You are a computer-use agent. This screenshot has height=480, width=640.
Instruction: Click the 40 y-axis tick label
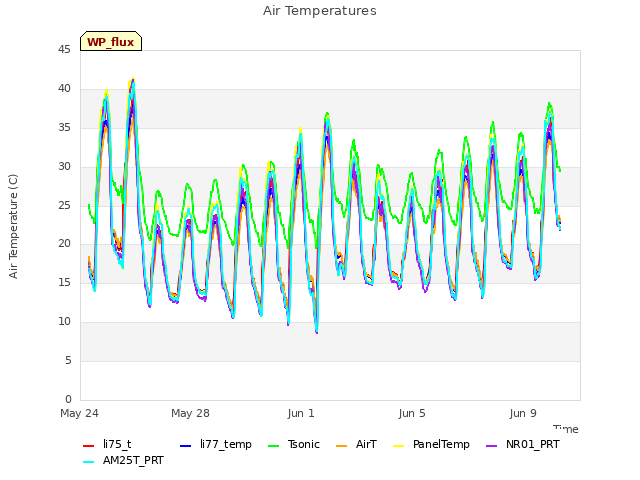pos(64,89)
